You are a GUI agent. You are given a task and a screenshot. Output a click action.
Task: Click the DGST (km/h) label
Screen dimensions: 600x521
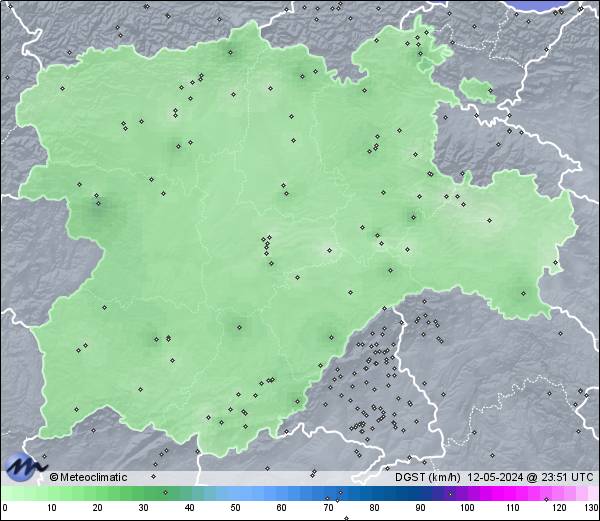[427, 477]
